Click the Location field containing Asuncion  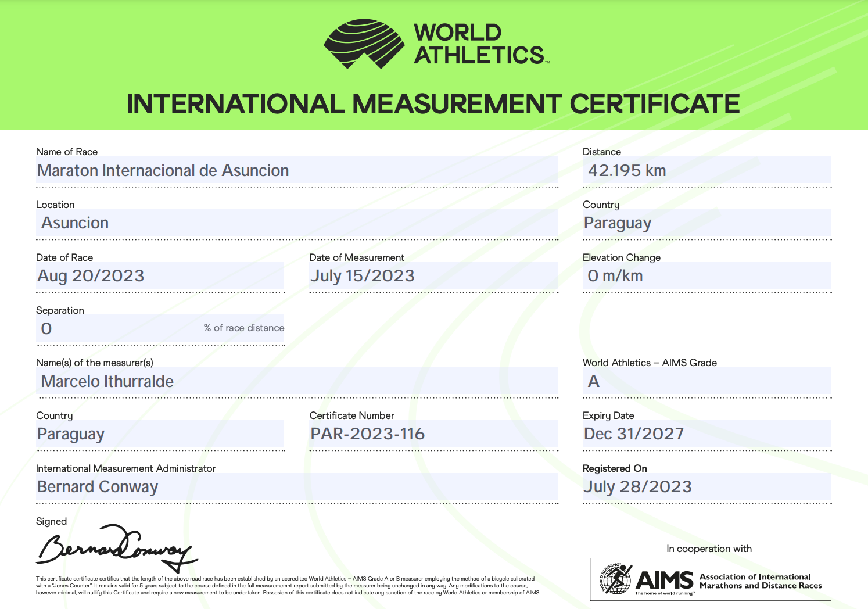click(296, 223)
